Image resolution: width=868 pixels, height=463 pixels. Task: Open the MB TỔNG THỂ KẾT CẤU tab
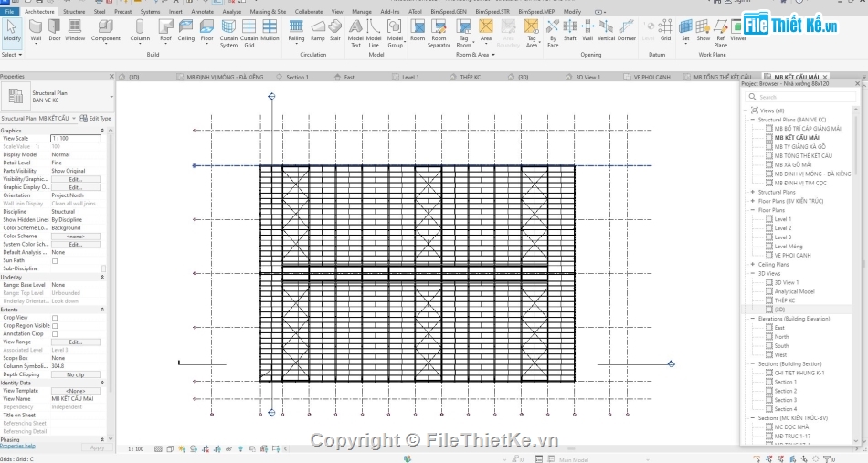(722, 77)
